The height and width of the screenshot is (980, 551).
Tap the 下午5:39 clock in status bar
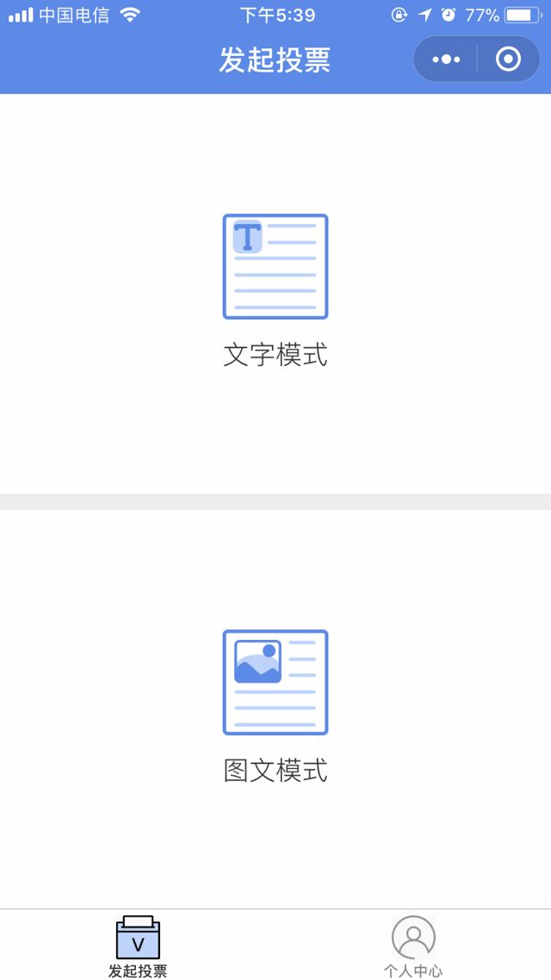[x=278, y=15]
